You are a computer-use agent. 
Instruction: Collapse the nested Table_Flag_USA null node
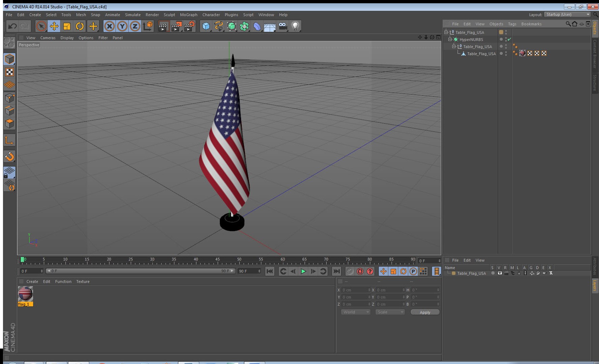pos(454,47)
